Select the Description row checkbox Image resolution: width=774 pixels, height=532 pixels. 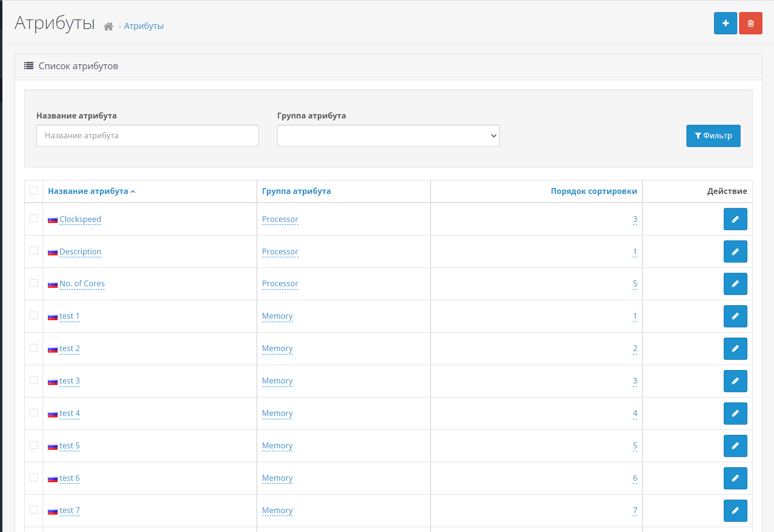click(33, 251)
